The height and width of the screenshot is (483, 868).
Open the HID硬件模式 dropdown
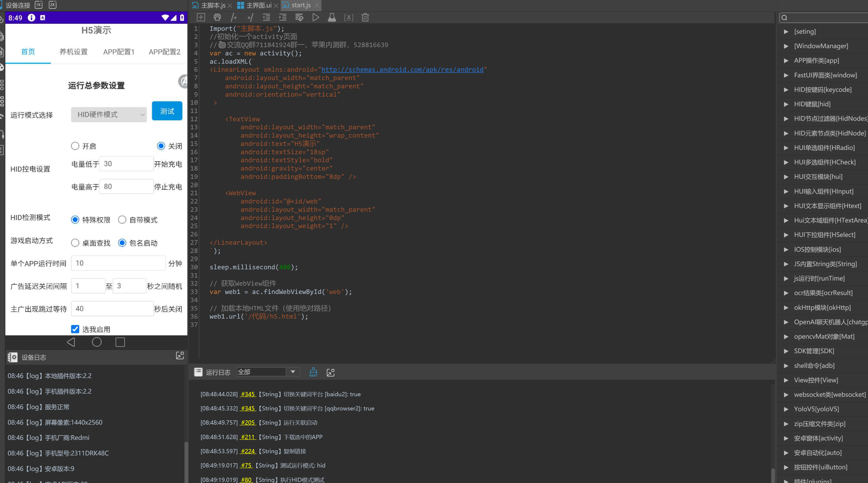click(109, 115)
